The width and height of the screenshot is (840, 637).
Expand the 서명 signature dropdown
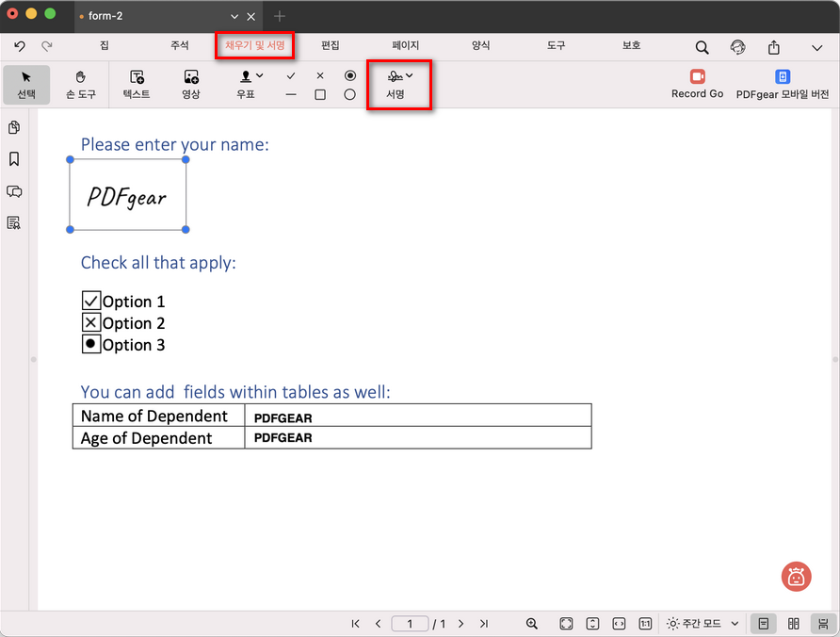(x=407, y=73)
